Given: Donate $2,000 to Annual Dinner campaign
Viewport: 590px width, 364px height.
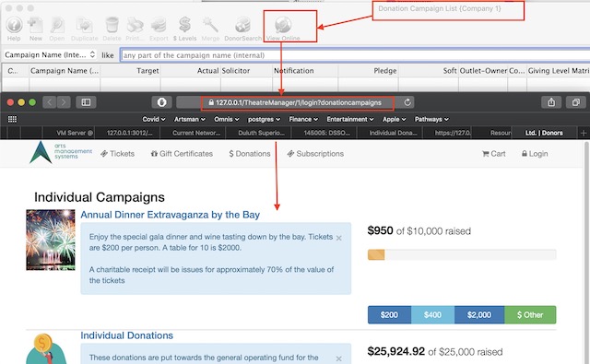Looking at the screenshot, I should pyautogui.click(x=479, y=315).
